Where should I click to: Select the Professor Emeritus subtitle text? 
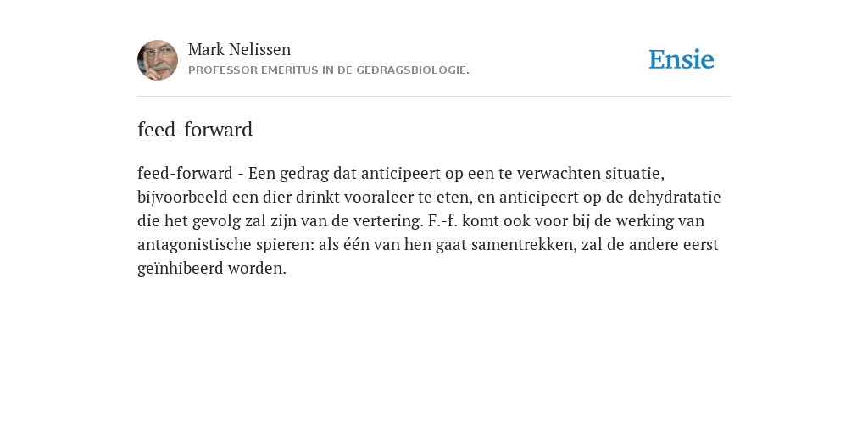(x=329, y=70)
